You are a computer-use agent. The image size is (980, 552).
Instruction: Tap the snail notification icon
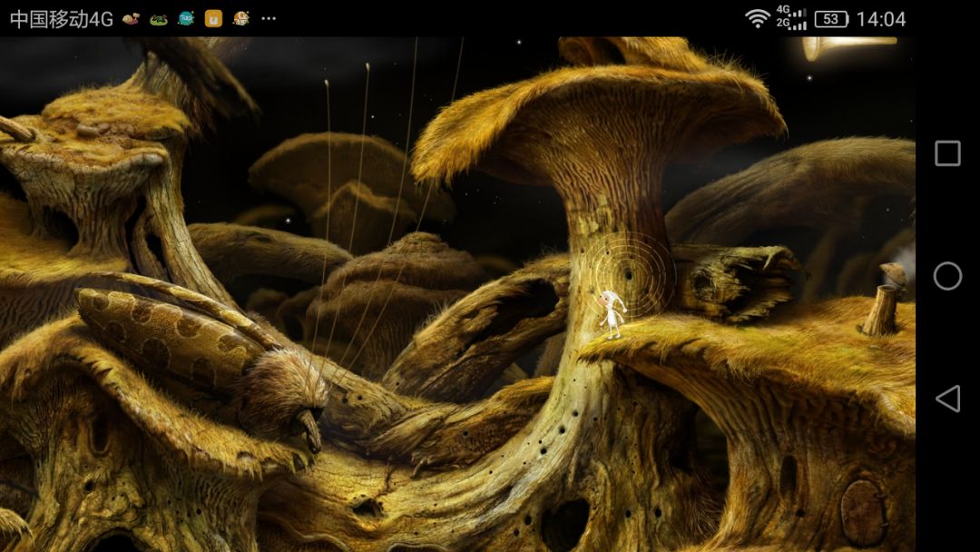[x=132, y=19]
